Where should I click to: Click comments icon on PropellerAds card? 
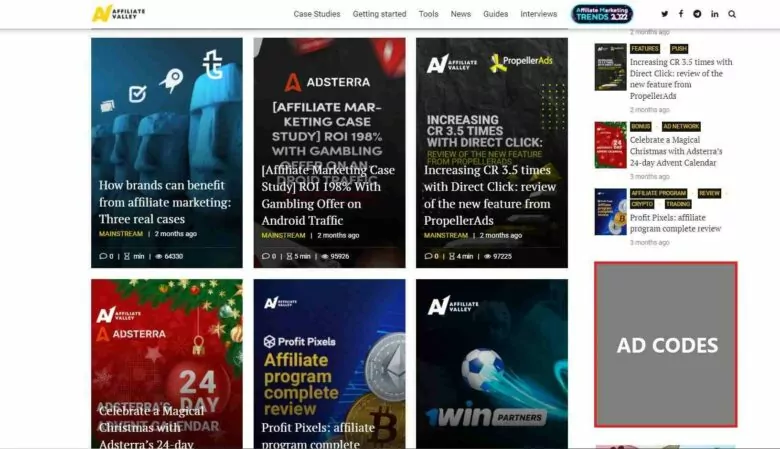point(428,256)
